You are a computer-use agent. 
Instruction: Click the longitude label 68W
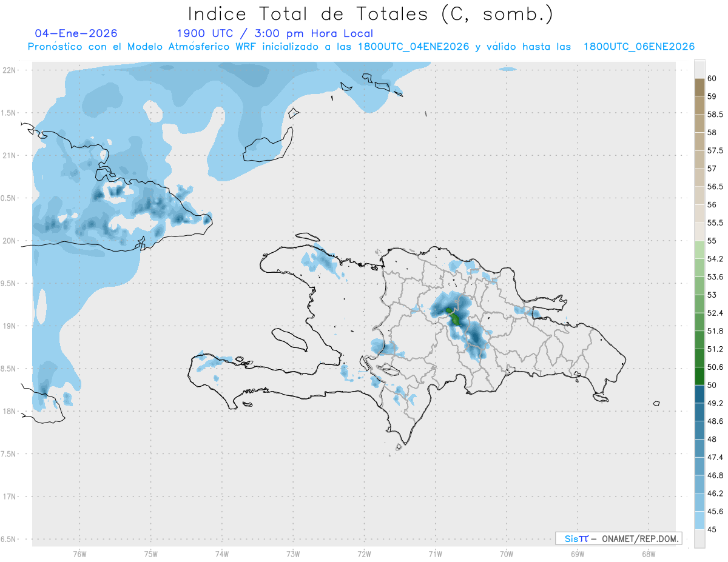pyautogui.click(x=649, y=554)
